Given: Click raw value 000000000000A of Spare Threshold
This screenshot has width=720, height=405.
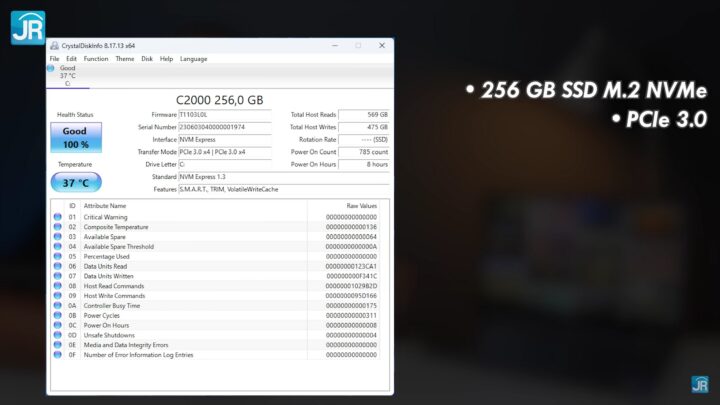Looking at the screenshot, I should [351, 247].
